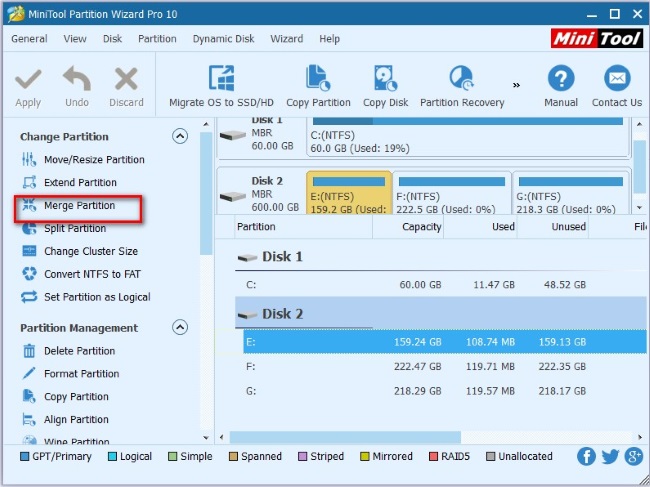The height and width of the screenshot is (487, 650).
Task: Click the Discard X icon
Action: (x=126, y=80)
